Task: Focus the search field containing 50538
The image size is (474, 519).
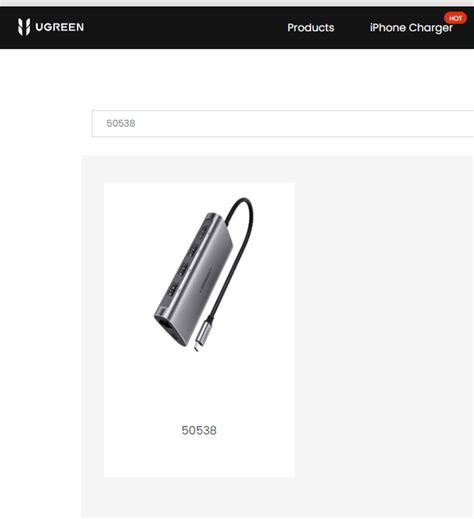Action: pos(283,124)
